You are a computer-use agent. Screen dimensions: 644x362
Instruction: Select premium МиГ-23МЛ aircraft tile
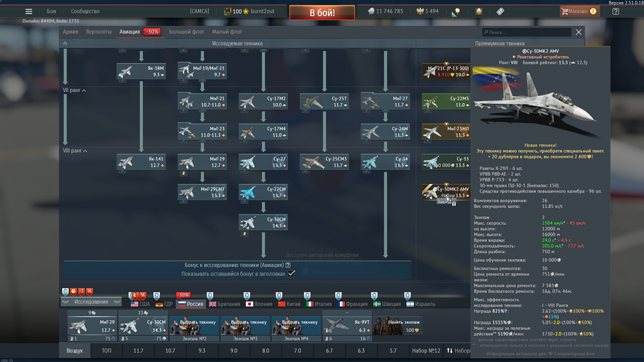click(x=446, y=132)
